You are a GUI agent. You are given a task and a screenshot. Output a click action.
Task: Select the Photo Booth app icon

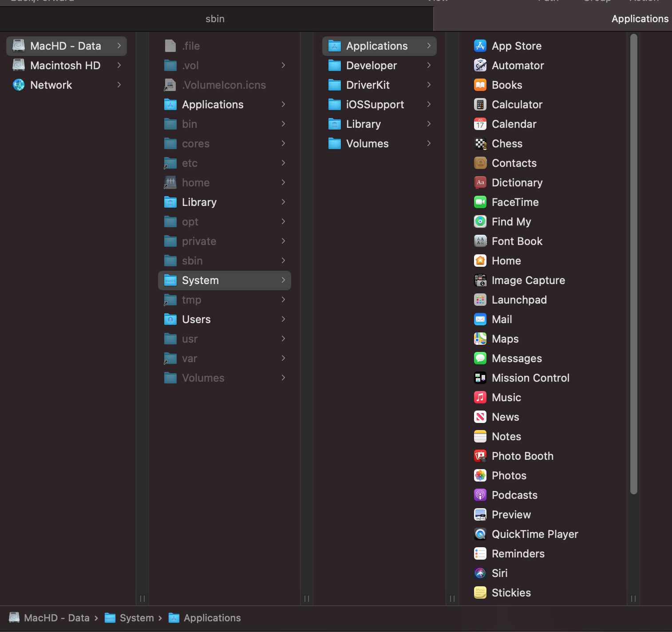click(480, 456)
